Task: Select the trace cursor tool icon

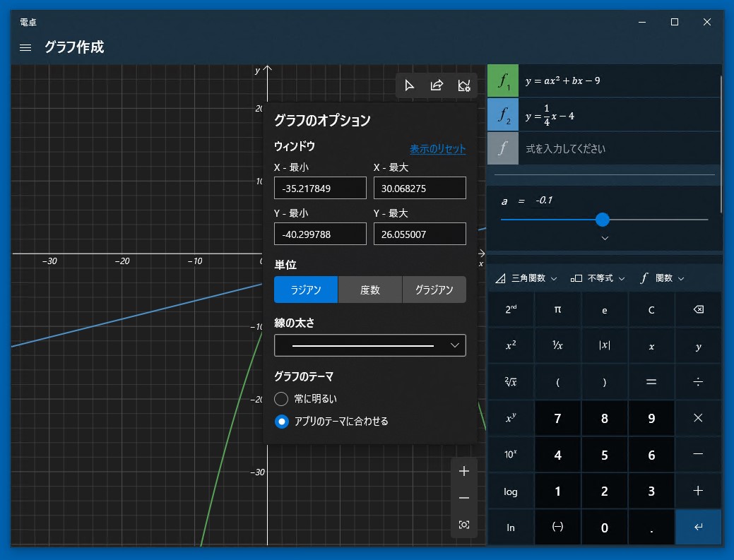Action: 409,85
